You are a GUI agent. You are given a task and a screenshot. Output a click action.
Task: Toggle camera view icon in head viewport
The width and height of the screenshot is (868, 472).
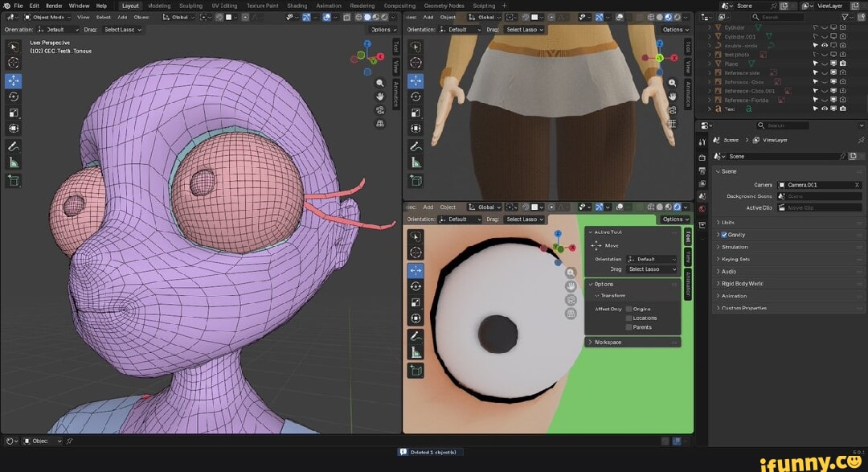pyautogui.click(x=379, y=110)
